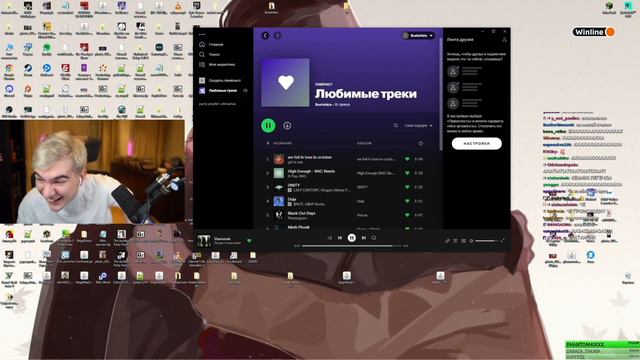Skip to next track

[364, 238]
